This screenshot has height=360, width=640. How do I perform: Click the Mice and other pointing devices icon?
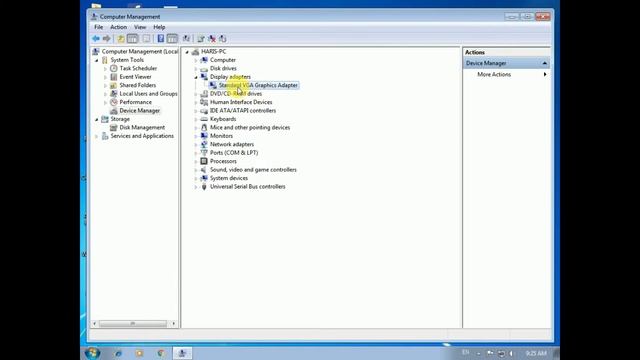(204, 128)
